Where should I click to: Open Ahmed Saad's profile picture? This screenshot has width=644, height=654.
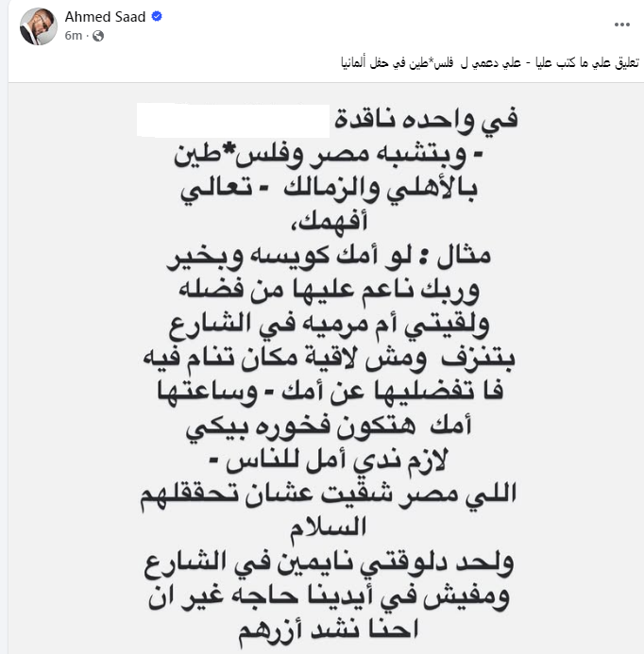coord(37,26)
